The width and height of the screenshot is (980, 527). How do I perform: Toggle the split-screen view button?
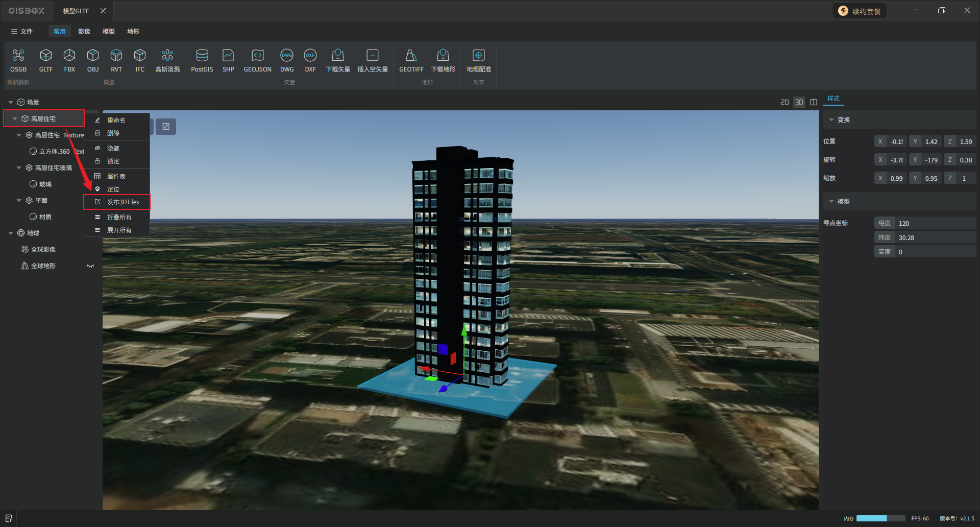click(814, 102)
